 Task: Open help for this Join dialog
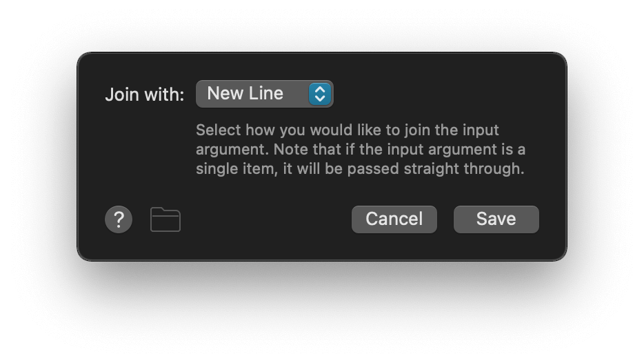point(119,219)
